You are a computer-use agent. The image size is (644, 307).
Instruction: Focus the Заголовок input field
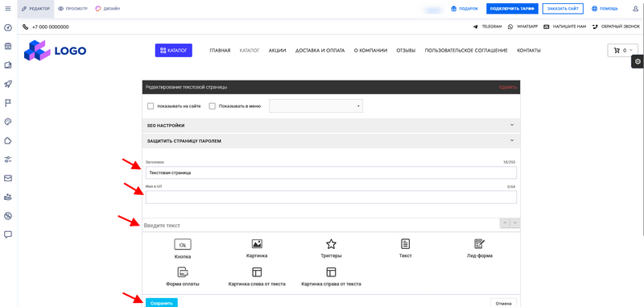(331, 172)
